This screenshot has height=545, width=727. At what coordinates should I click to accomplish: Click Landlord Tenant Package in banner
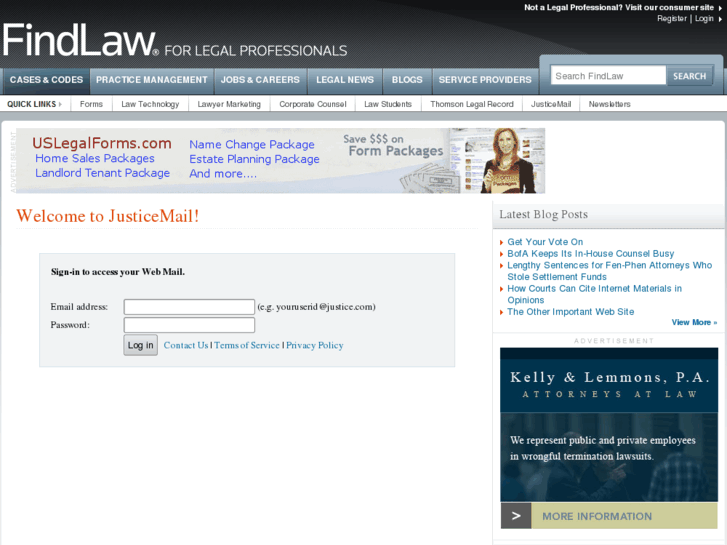(102, 173)
